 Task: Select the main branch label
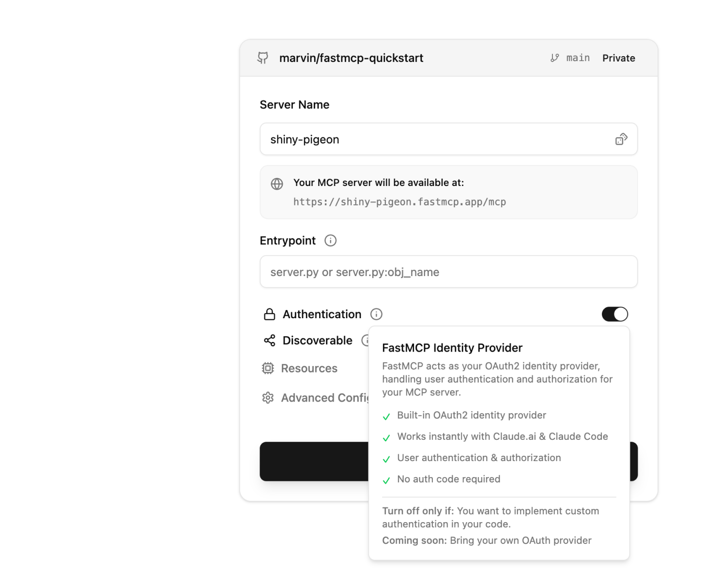click(x=578, y=58)
